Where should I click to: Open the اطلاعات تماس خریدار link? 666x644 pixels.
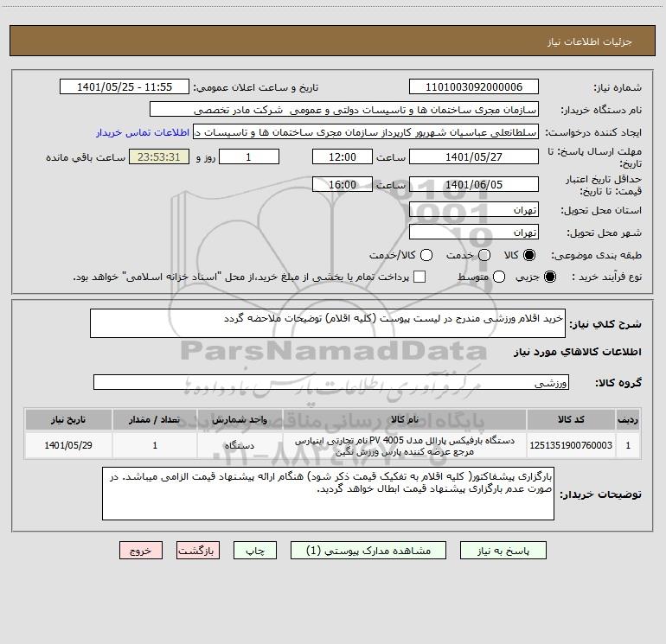pyautogui.click(x=143, y=132)
